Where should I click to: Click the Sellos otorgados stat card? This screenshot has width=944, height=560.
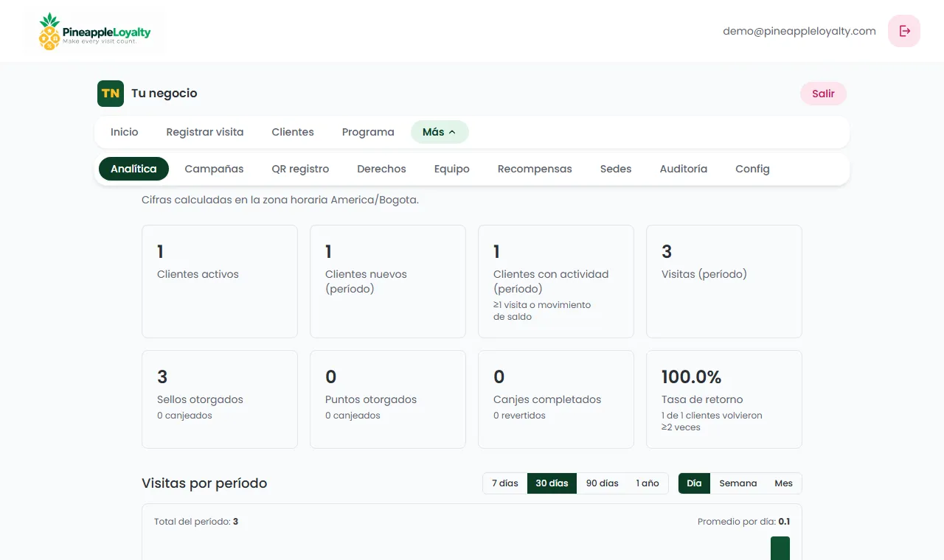click(220, 399)
